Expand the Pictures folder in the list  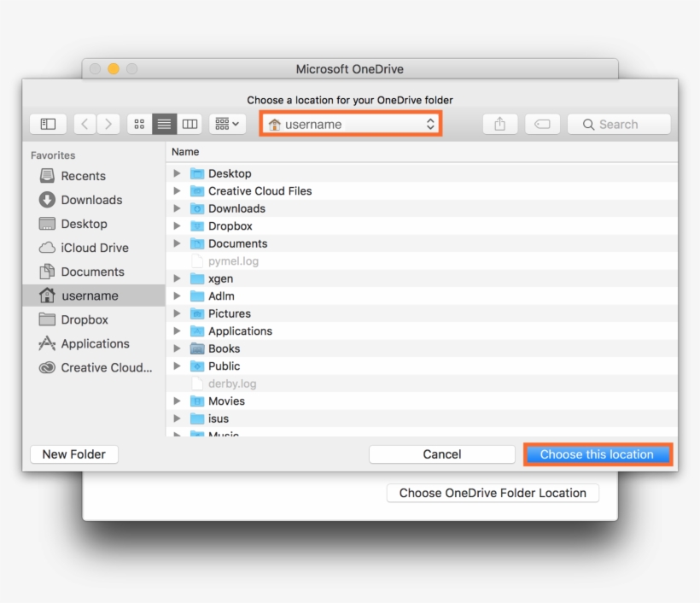[x=177, y=313]
